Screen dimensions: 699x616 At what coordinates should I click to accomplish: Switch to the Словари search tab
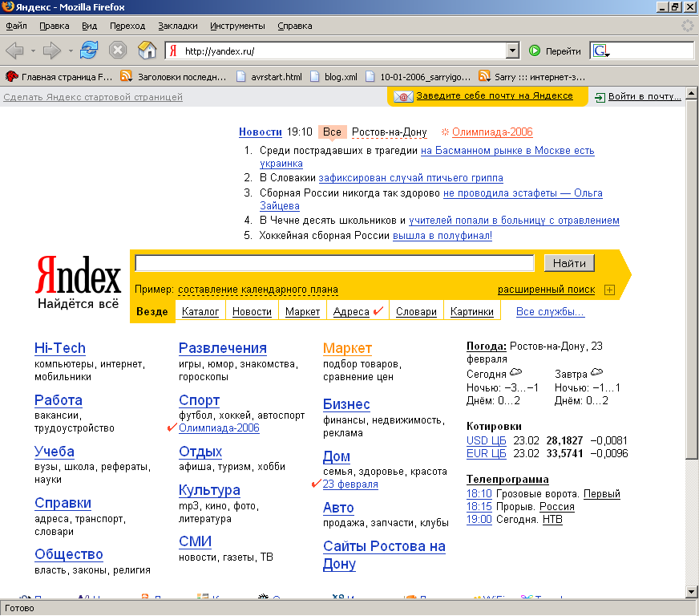coord(416,311)
